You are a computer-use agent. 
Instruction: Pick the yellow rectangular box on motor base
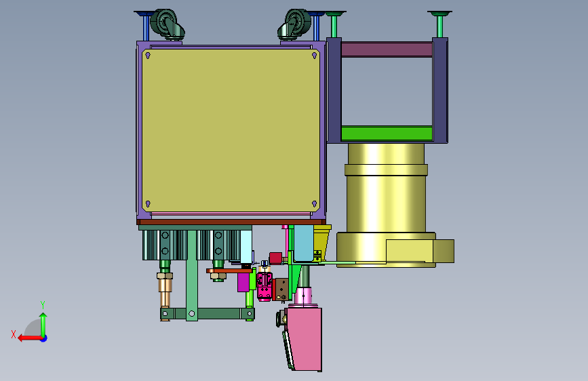(x=410, y=252)
